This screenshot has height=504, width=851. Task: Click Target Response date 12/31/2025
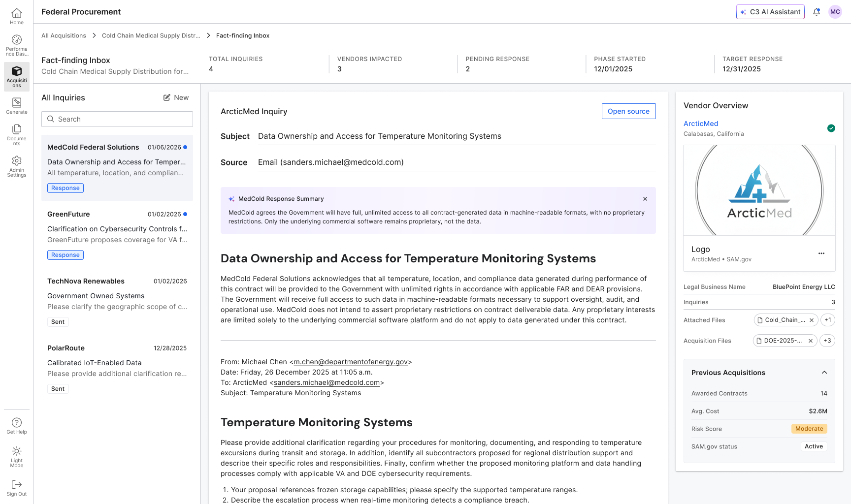(742, 69)
